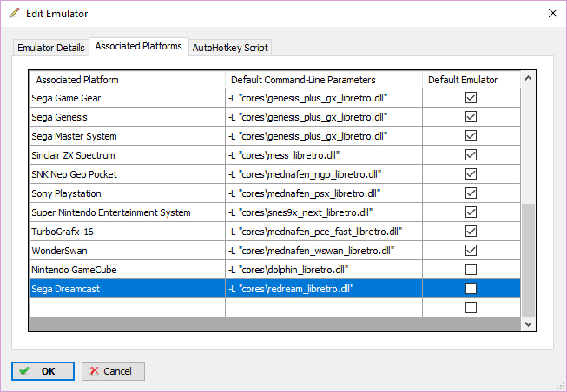Discard changes with the Cancel button
Viewport: 567px width, 392px height.
point(113,371)
